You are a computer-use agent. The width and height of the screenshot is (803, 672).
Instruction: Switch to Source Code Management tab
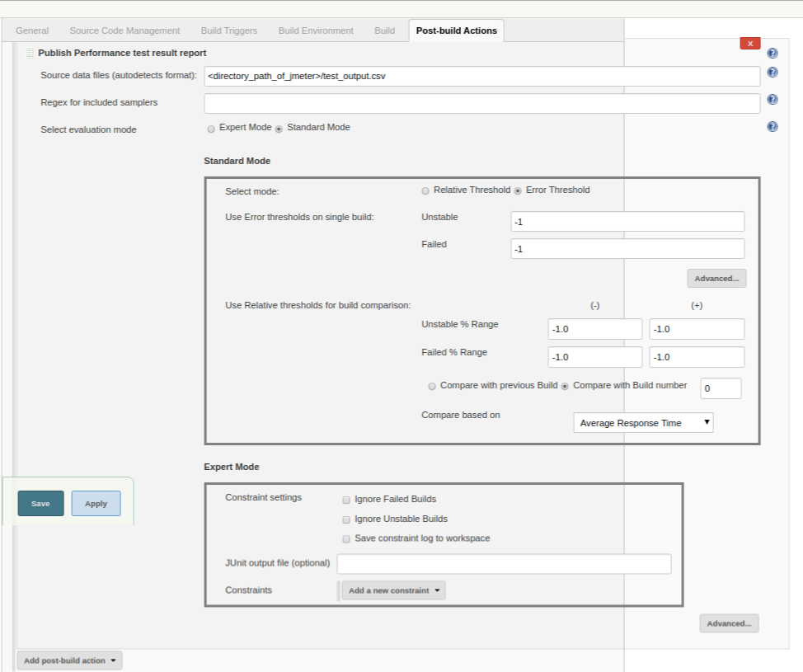tap(124, 31)
